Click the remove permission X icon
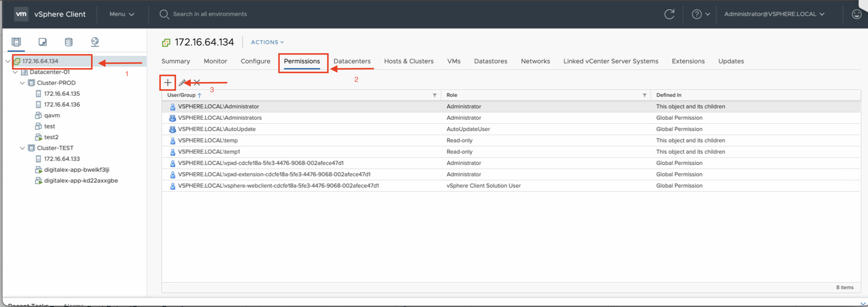The image size is (868, 307). pos(197,83)
